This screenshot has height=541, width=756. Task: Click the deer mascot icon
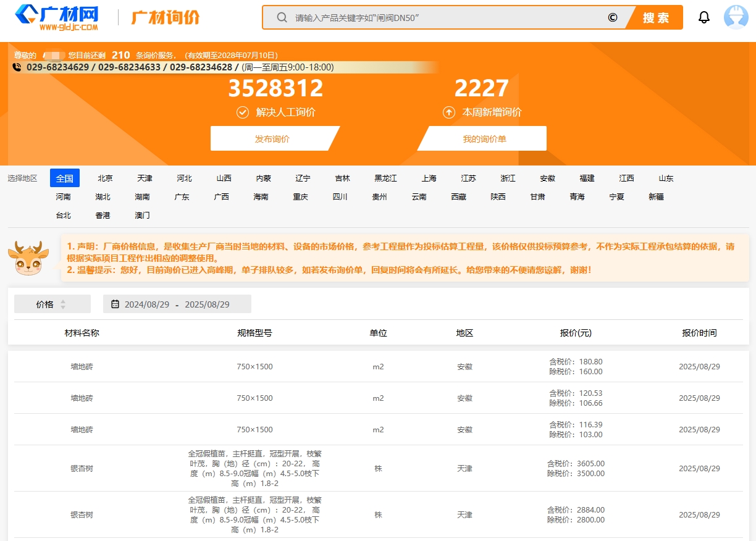28,258
